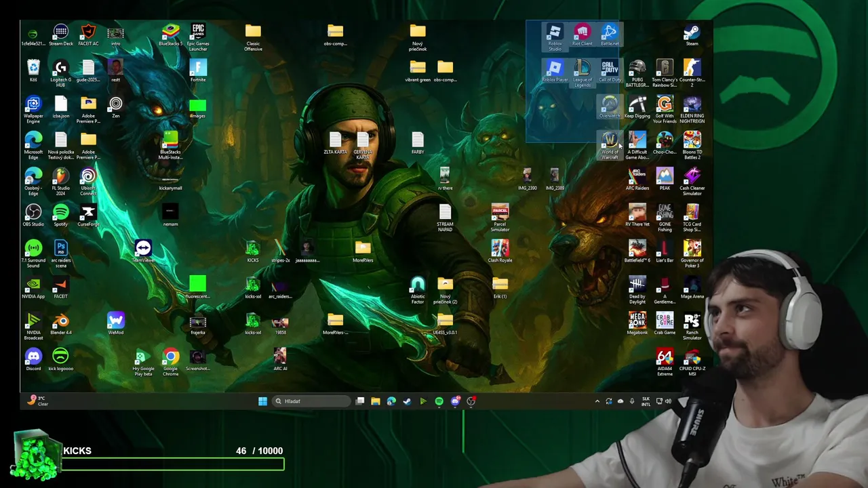Open the Windows Start menu
Screen dimensions: 868x488
tap(262, 401)
